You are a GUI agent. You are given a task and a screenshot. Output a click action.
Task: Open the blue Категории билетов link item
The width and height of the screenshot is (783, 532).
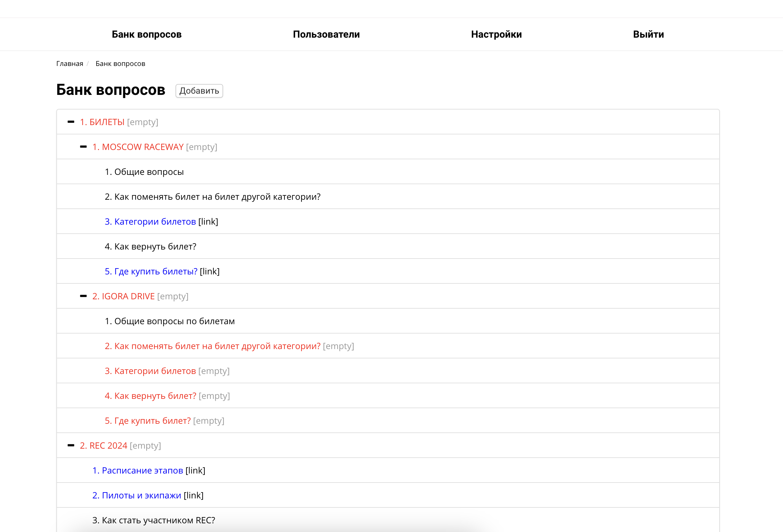tap(150, 222)
